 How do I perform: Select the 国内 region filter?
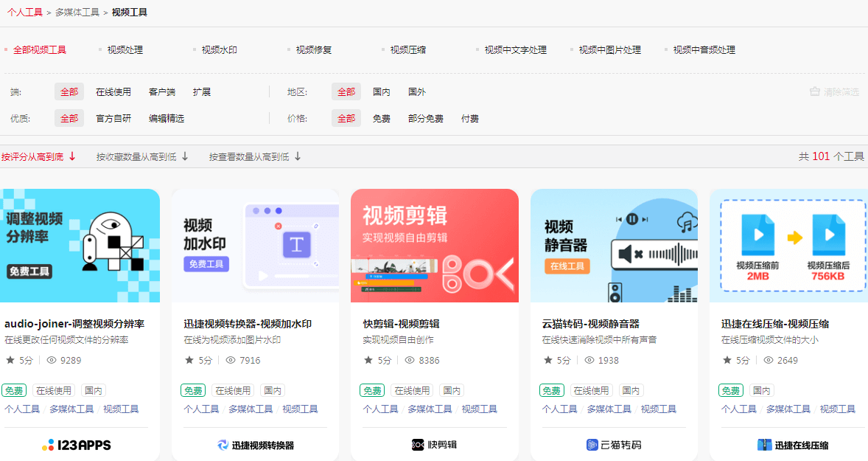tap(381, 91)
